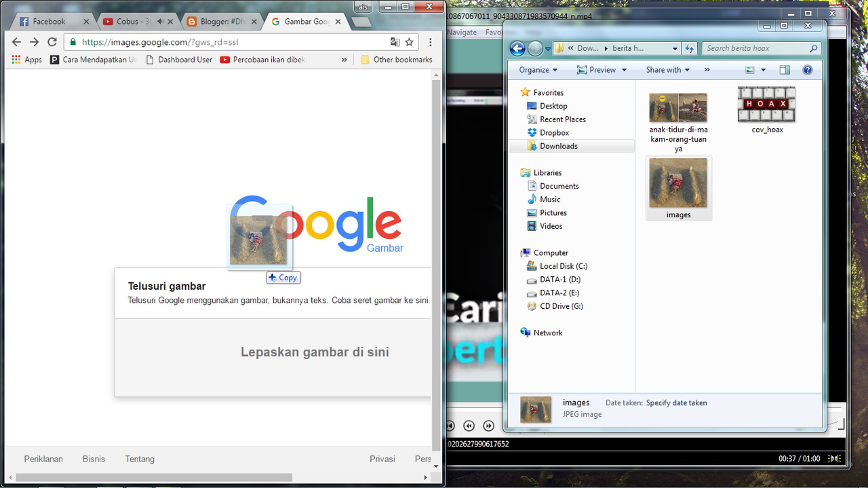Select cov_hoax image file
The image size is (868, 488).
pyautogui.click(x=767, y=111)
